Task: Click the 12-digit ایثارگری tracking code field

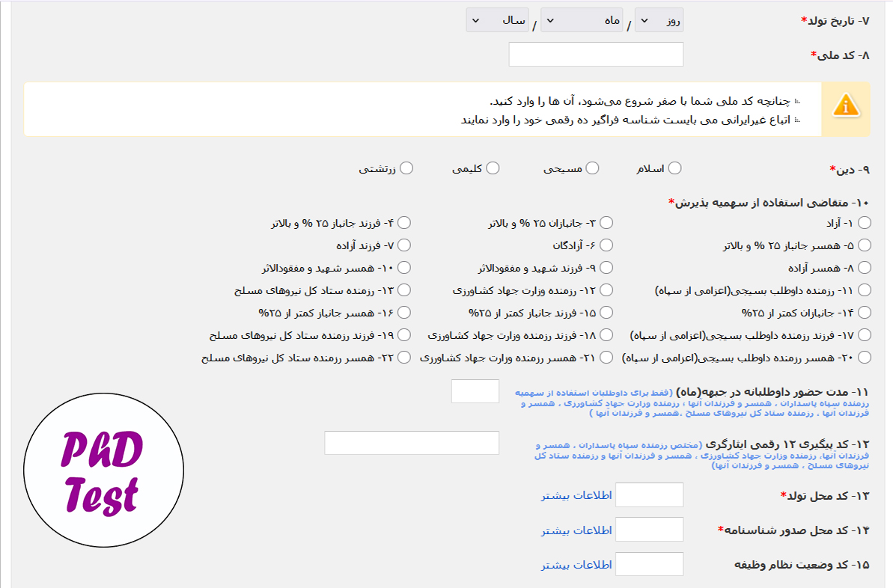Action: pos(412,443)
